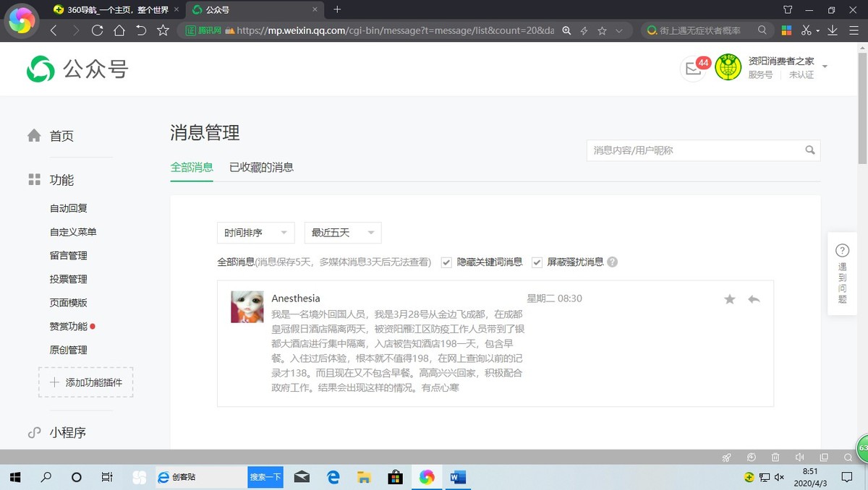Open 自动回复 in the sidebar

coord(69,208)
